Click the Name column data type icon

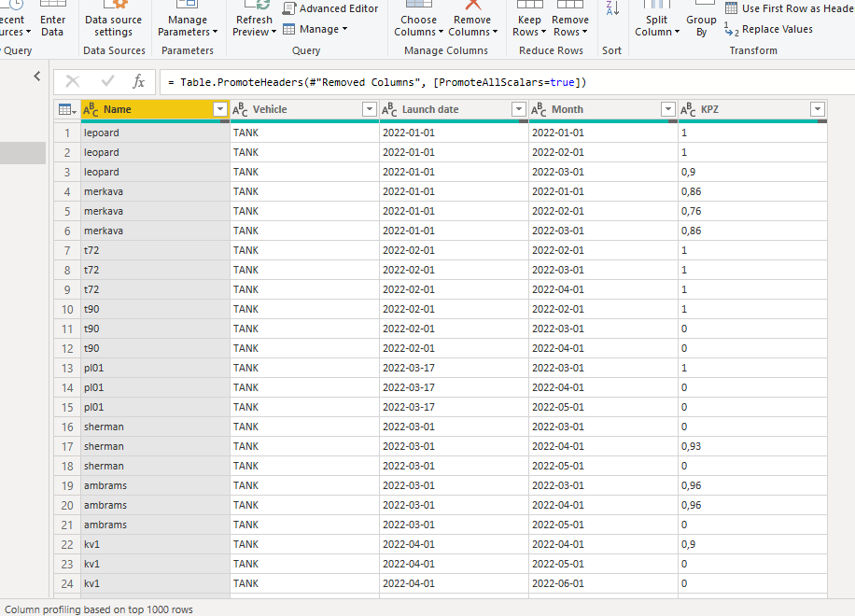[91, 109]
